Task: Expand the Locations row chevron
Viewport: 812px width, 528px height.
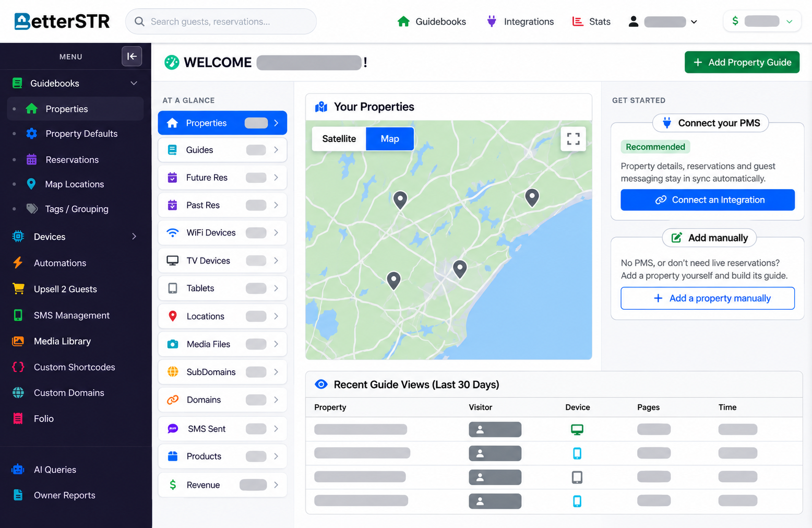Action: 276,316
